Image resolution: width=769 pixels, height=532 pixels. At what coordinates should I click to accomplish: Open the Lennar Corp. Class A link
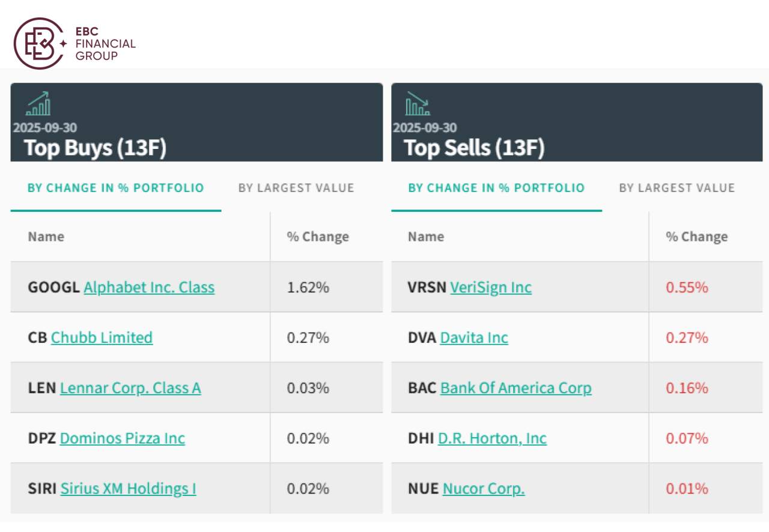[130, 388]
